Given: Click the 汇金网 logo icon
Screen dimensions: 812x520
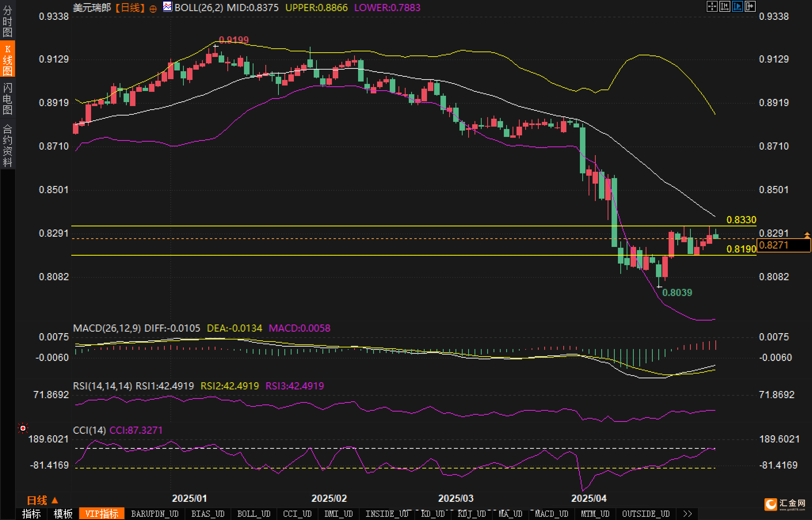Looking at the screenshot, I should pos(771,505).
